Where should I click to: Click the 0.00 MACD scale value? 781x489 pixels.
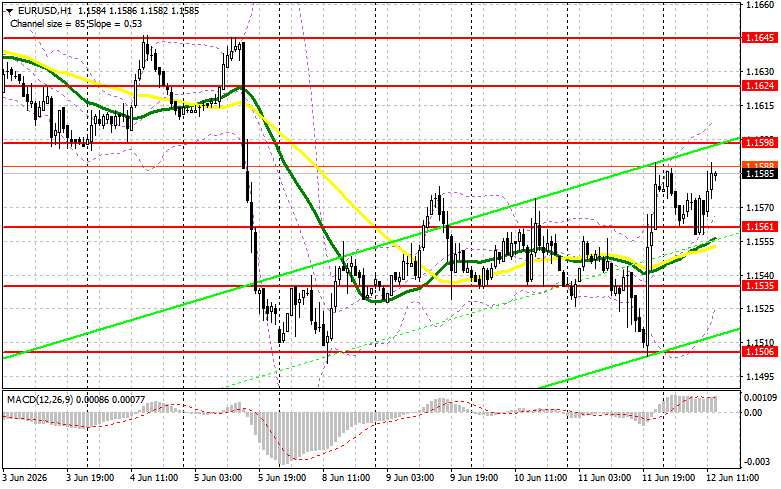[753, 412]
